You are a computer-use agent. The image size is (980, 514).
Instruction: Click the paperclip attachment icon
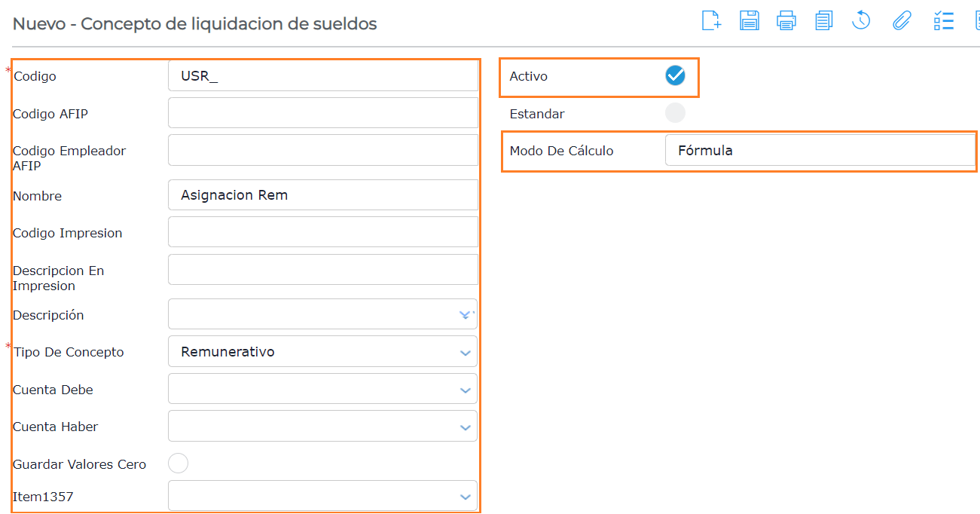point(901,21)
